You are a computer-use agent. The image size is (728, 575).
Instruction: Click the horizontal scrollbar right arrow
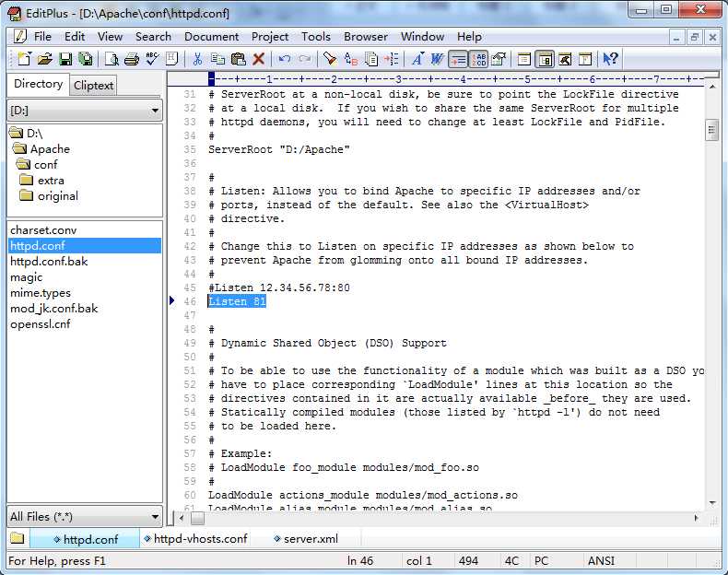click(697, 518)
